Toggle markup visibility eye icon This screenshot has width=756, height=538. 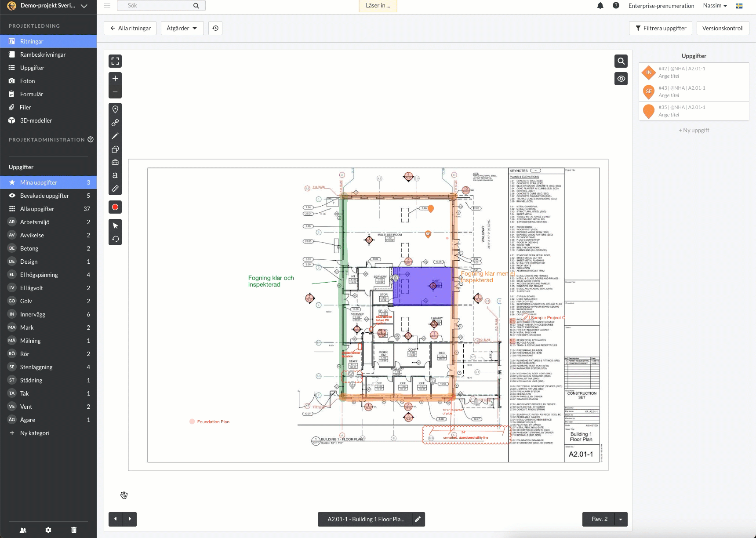point(621,79)
